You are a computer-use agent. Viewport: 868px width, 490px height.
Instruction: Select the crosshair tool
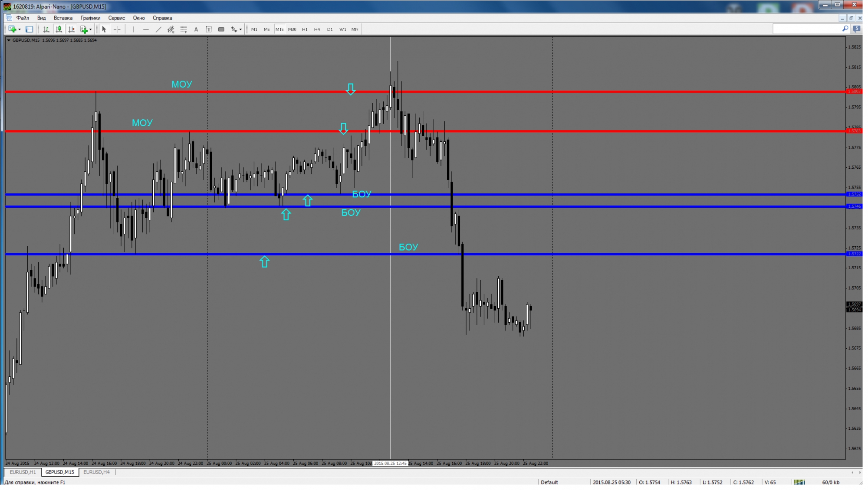(117, 29)
